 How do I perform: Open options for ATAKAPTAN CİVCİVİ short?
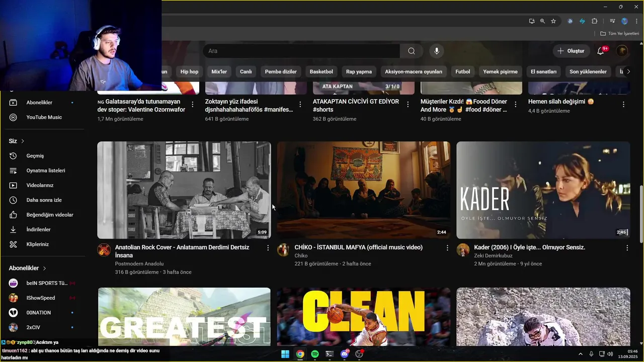(x=408, y=105)
